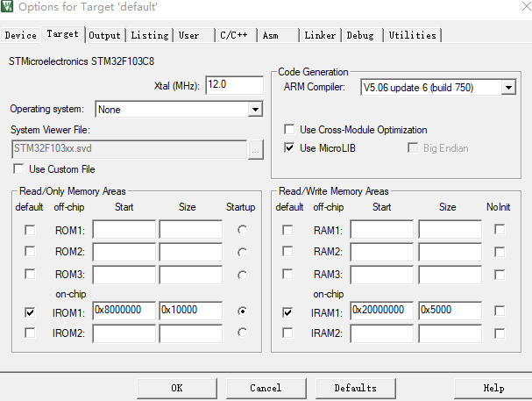
Task: Click the RAM1 Start field
Action: pos(382,229)
